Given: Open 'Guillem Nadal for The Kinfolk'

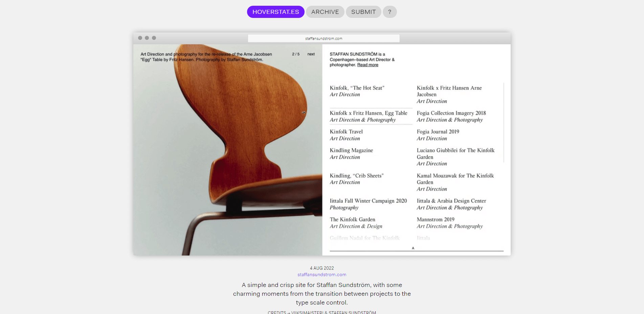Looking at the screenshot, I should coord(364,238).
